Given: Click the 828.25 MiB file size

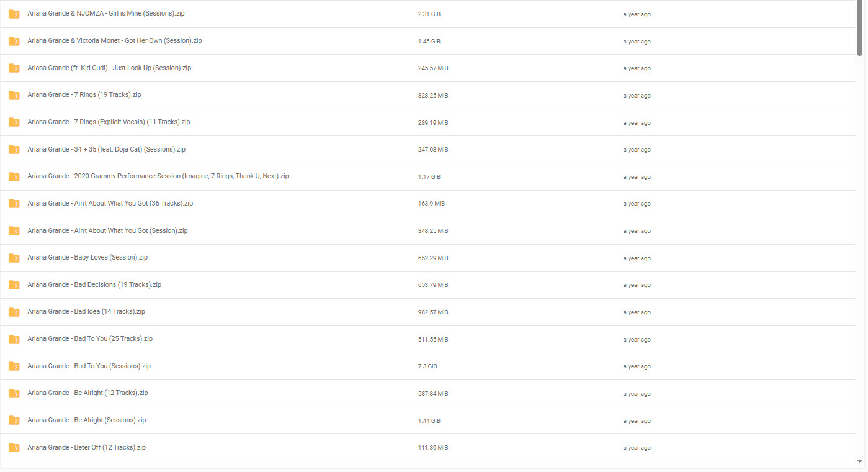Looking at the screenshot, I should tap(433, 96).
